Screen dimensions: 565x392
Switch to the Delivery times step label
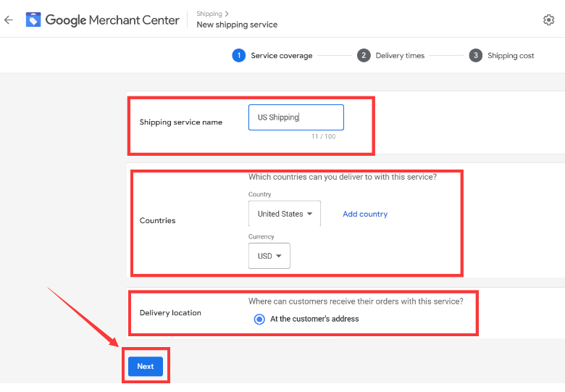tap(400, 56)
